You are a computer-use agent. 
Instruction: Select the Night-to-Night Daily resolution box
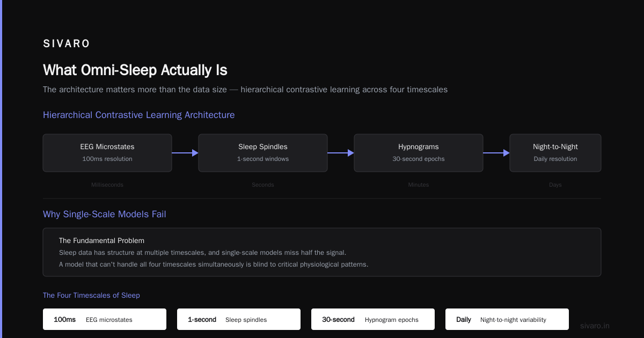555,153
